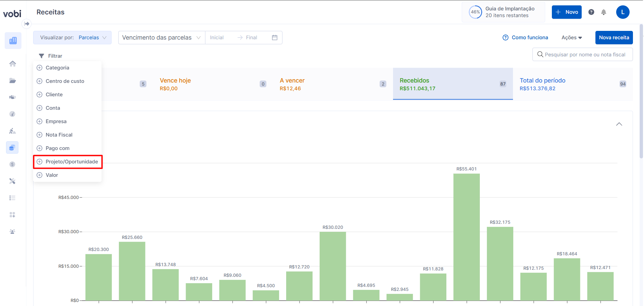This screenshot has height=306, width=644.
Task: Click the wrench tools icon in sidebar
Action: 13,181
